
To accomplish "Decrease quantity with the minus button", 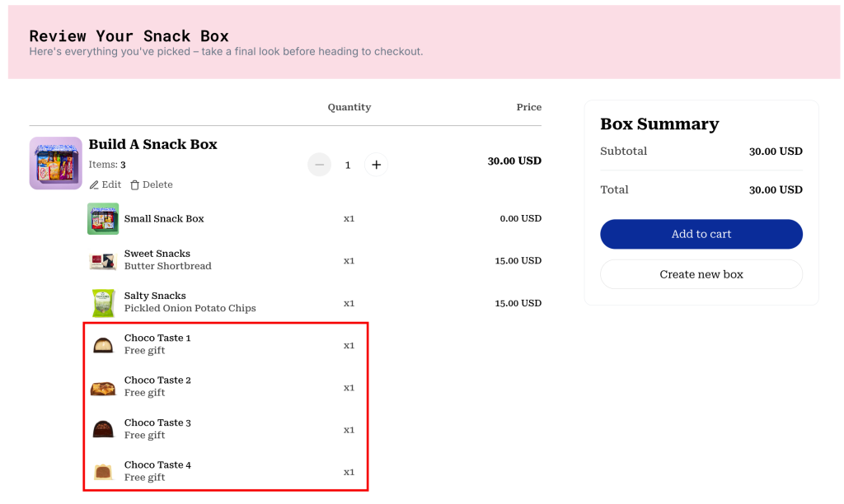I will click(x=320, y=165).
